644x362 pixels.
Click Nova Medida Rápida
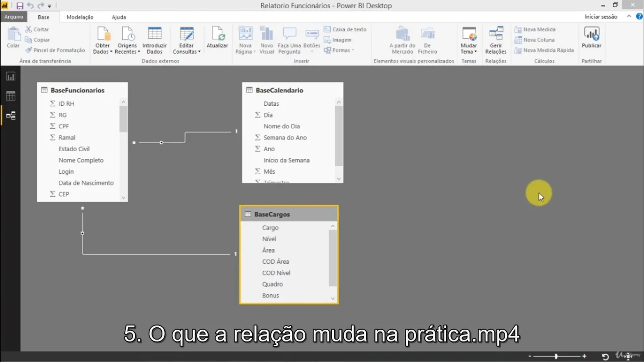tap(544, 50)
